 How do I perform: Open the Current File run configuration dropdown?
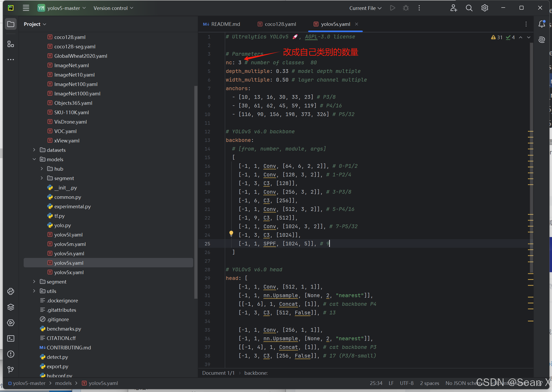coord(365,8)
